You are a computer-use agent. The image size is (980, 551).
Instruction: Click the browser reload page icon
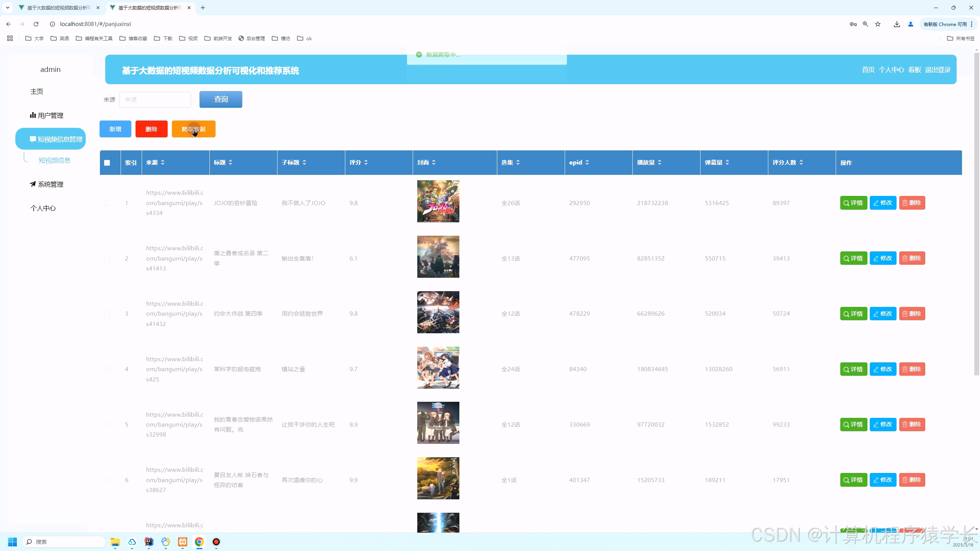click(36, 24)
